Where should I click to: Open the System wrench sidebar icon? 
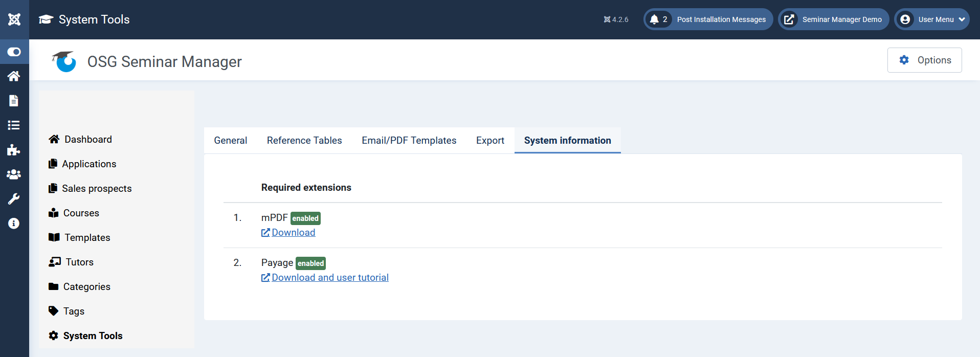coord(14,199)
